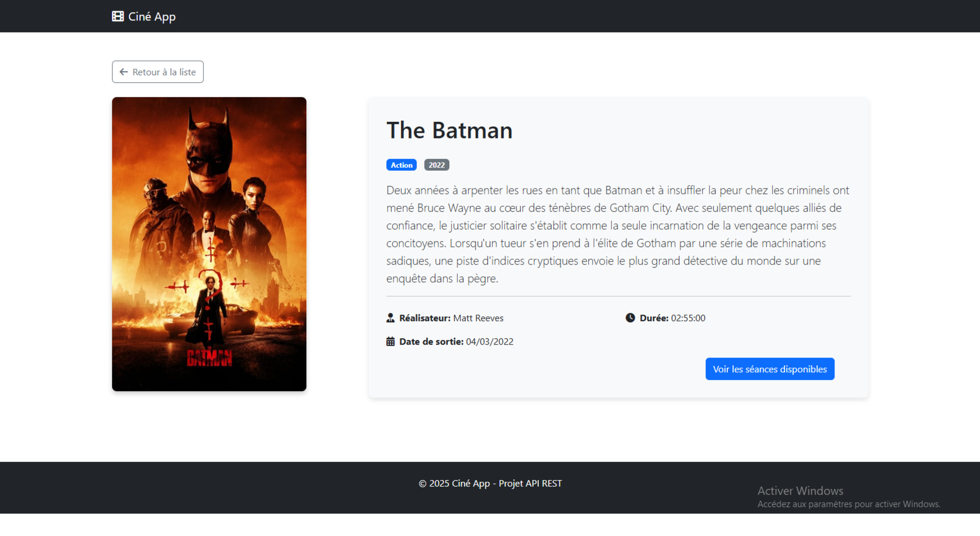
Task: Click the director person icon
Action: (390, 317)
